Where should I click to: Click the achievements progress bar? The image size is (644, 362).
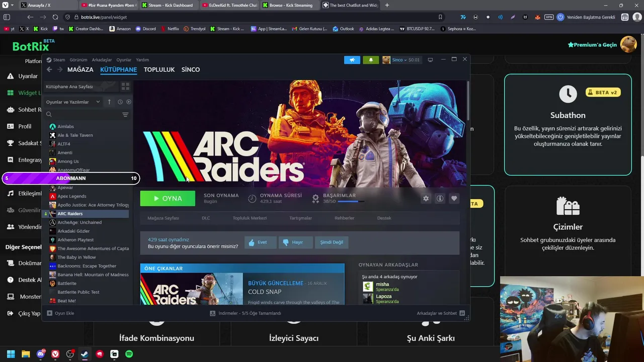(x=351, y=202)
